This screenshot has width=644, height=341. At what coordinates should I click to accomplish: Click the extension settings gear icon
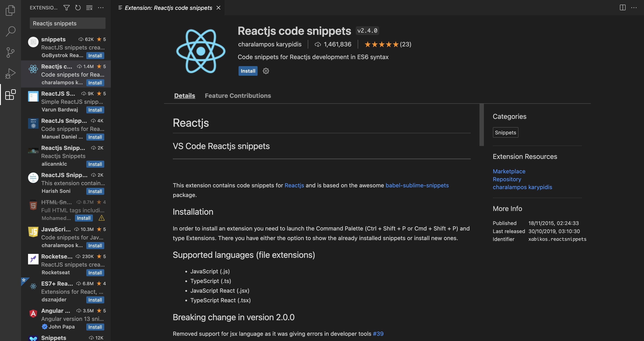266,71
